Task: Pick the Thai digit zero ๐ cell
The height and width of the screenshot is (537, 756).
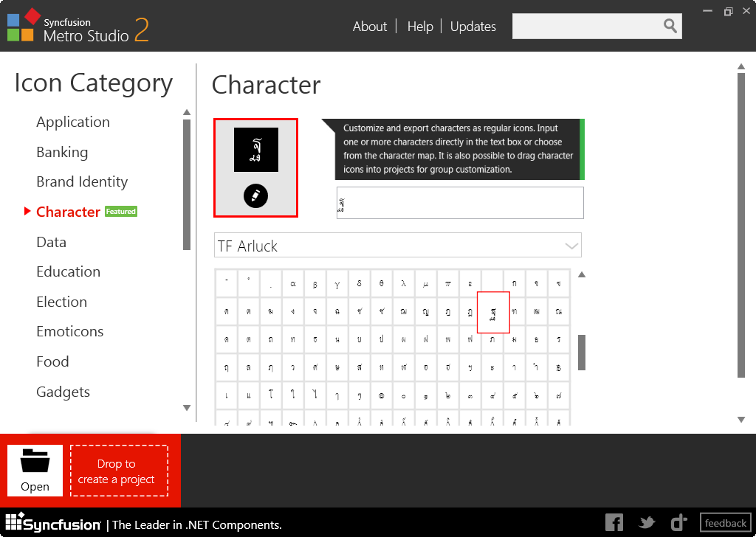Action: 404,396
